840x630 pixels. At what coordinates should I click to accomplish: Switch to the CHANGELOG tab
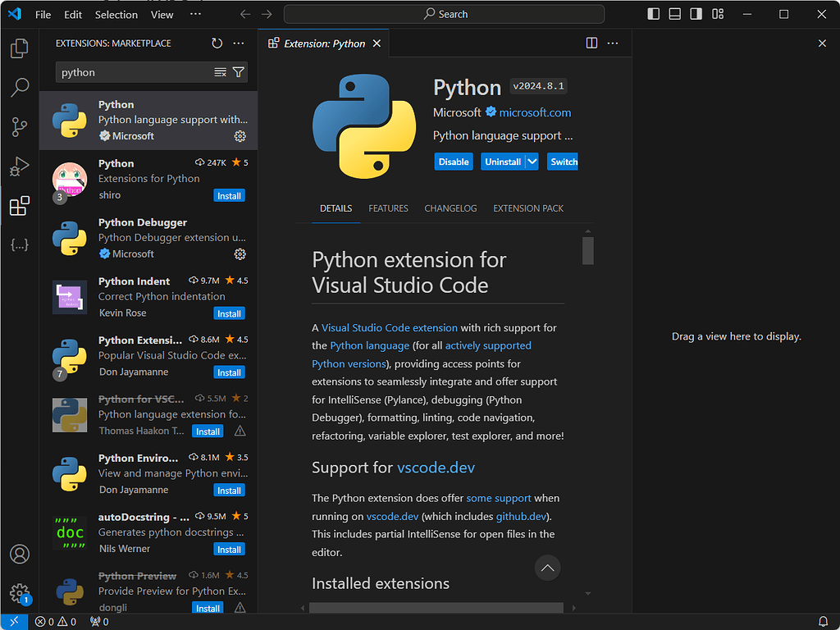[450, 208]
